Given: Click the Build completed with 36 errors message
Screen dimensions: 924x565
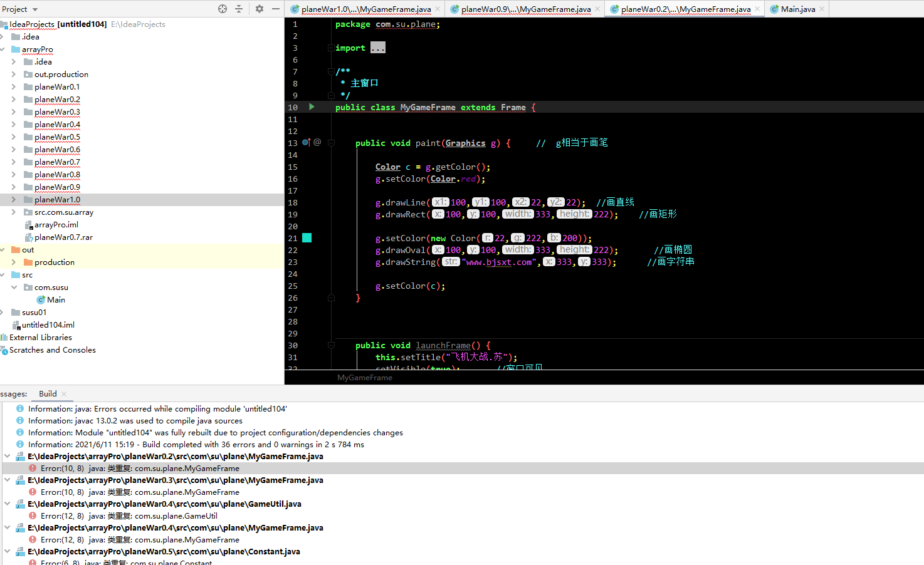Looking at the screenshot, I should [x=196, y=445].
